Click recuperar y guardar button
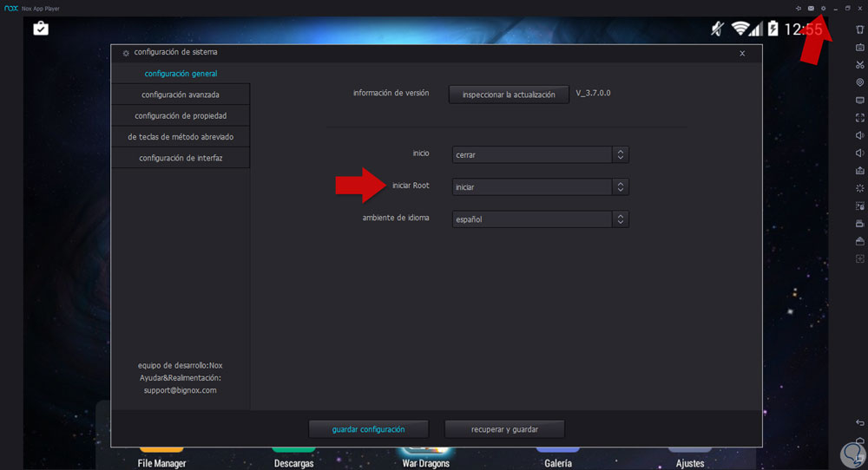This screenshot has width=868, height=470. point(505,429)
